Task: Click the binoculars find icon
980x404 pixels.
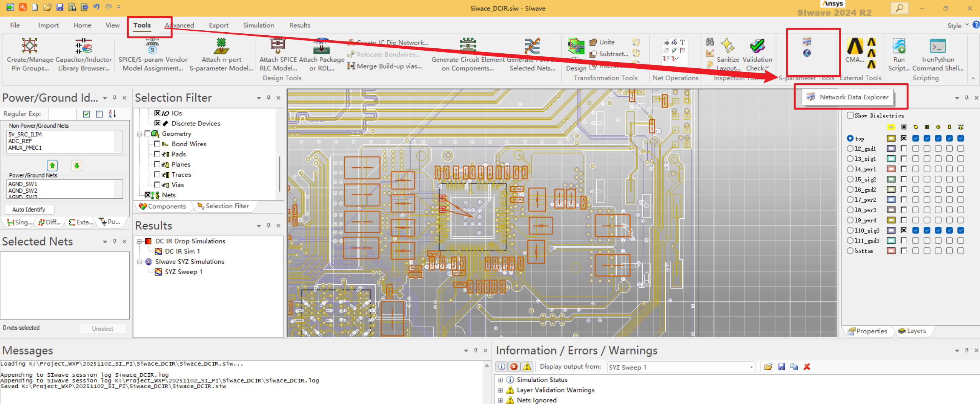Action: pos(710,42)
